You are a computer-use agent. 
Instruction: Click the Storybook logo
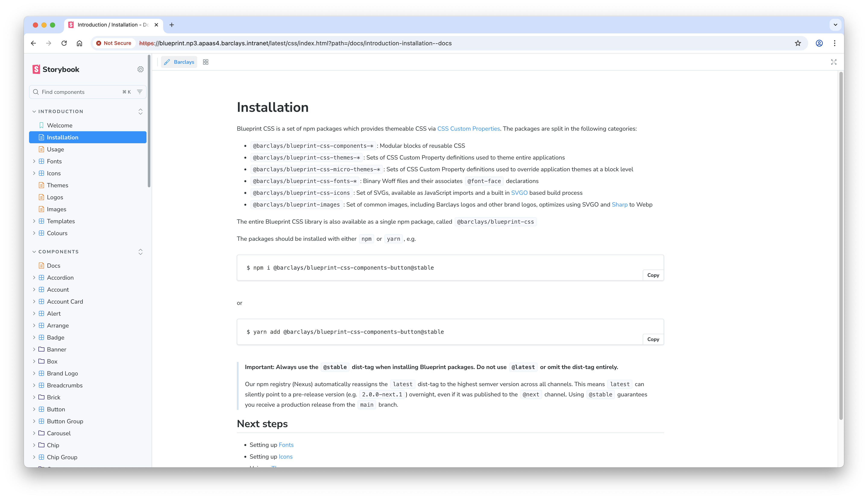pos(56,69)
